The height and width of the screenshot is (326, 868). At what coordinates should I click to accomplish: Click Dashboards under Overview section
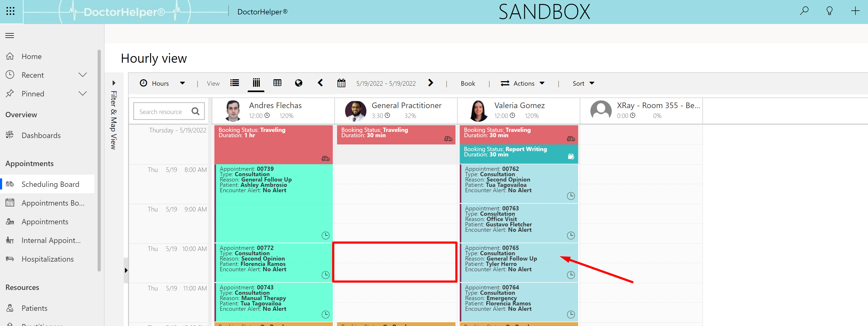42,135
